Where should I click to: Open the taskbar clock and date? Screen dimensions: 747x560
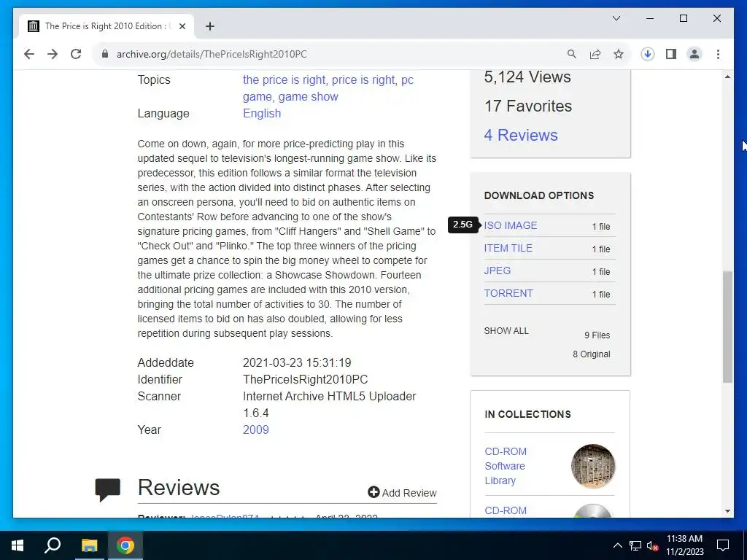pyautogui.click(x=684, y=545)
